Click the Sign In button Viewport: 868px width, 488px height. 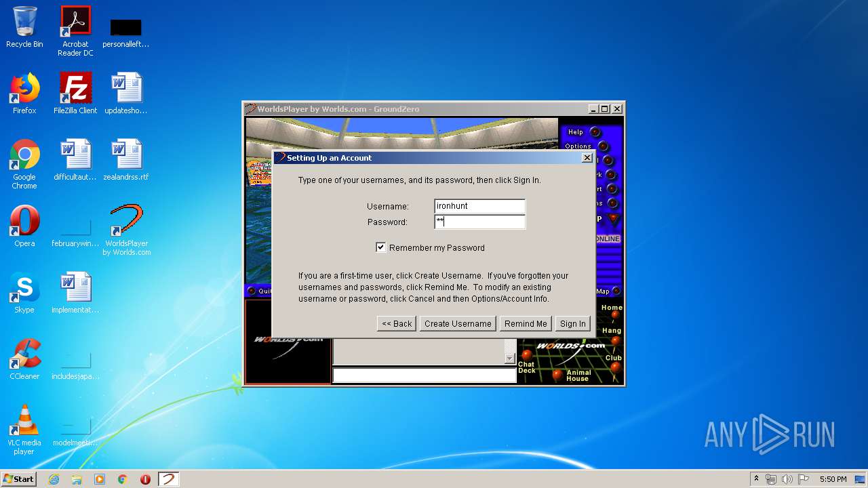point(573,324)
